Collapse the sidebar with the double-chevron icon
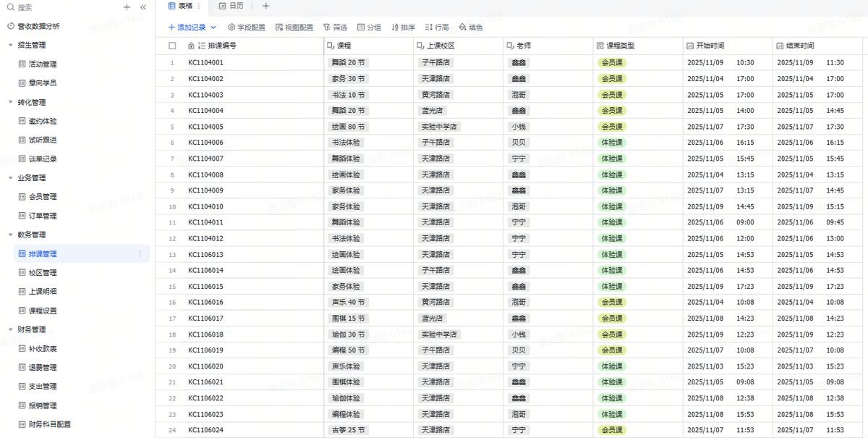Screen dimensions: 868x438 (x=143, y=7)
